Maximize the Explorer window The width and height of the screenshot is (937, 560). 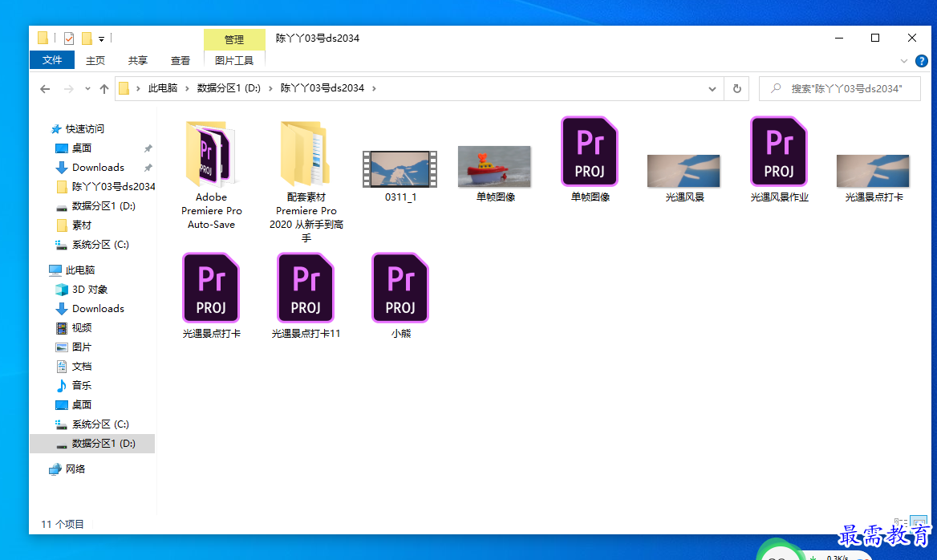(875, 38)
